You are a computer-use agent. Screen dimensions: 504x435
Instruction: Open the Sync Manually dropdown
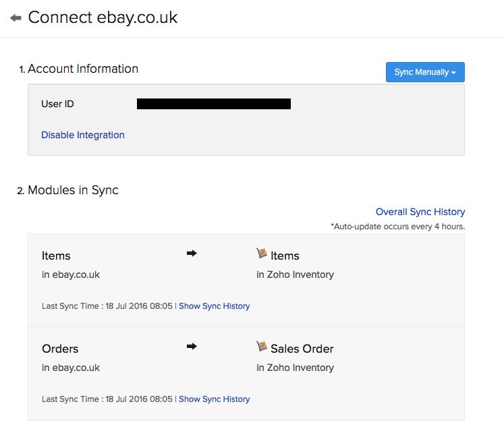425,72
